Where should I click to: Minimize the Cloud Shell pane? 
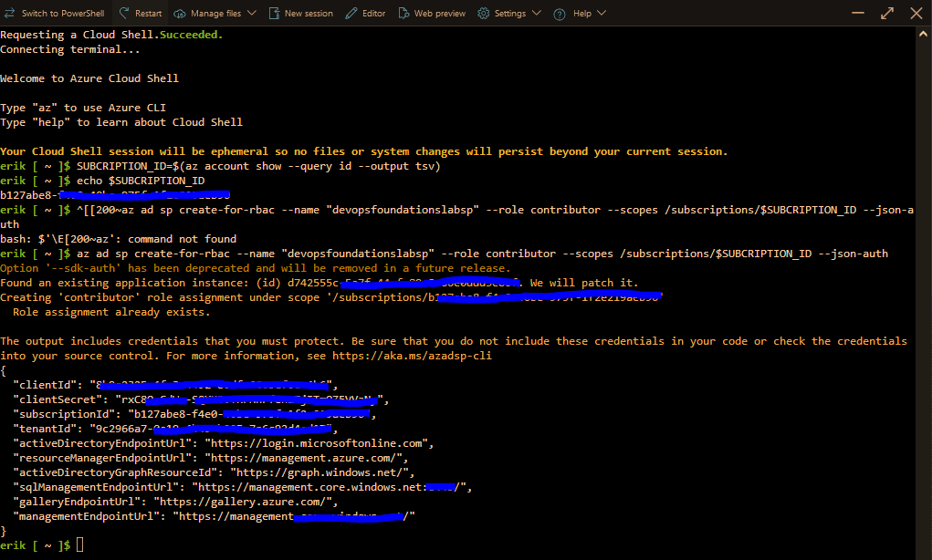[858, 13]
